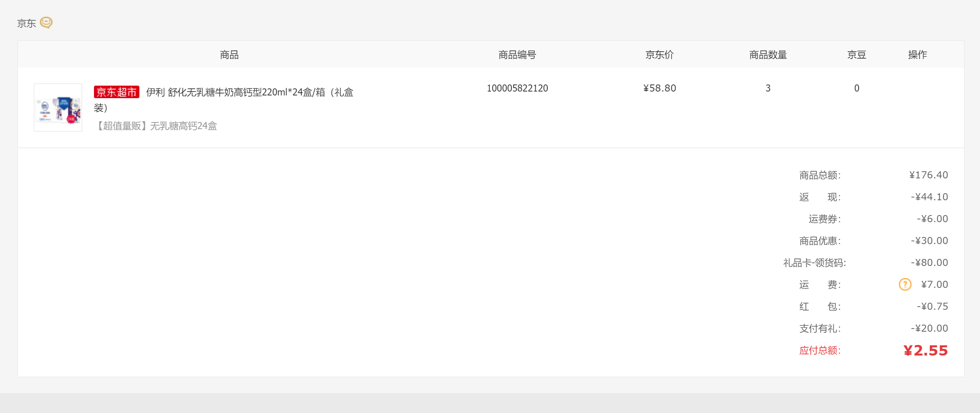Click the 【超值量贩】无乳糖高钙24盒 subtitle

155,126
